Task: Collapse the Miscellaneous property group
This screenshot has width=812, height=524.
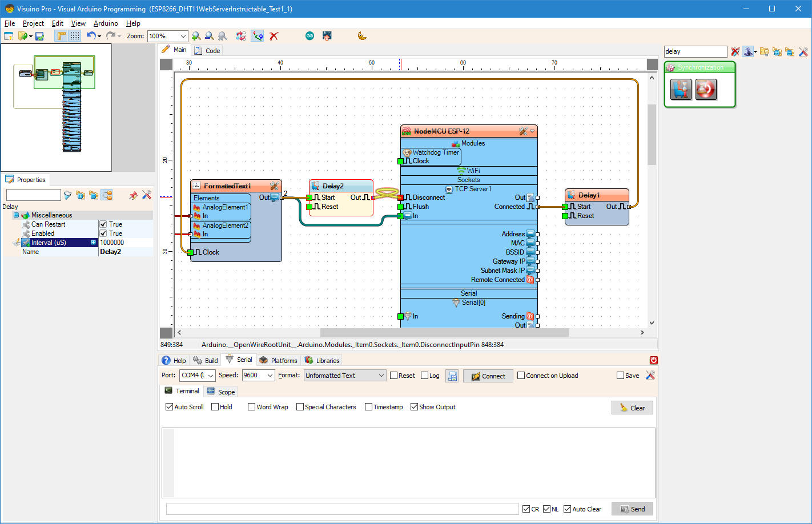Action: click(16, 215)
